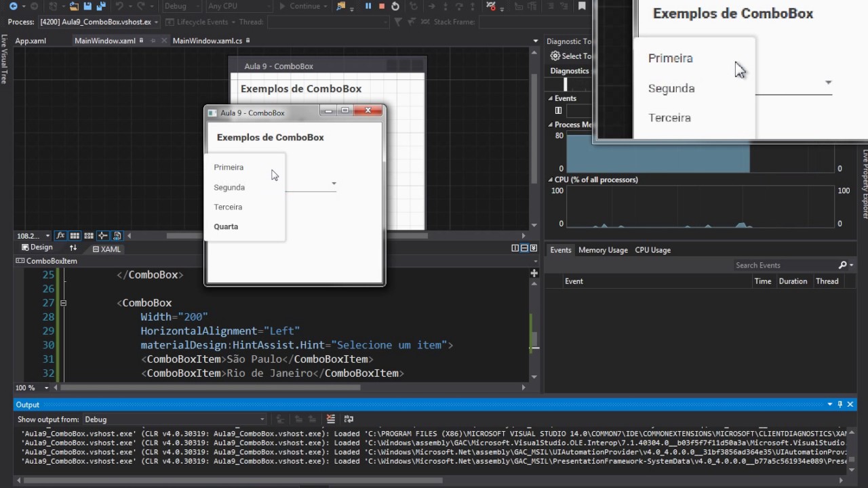Toggle word wrap icon in Output
Viewport: 868px width, 488px height.
point(349,419)
